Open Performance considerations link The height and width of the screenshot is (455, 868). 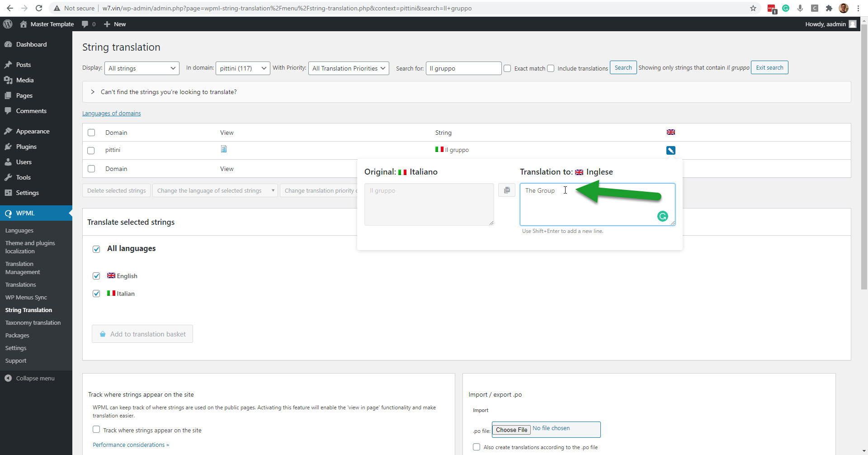point(131,445)
